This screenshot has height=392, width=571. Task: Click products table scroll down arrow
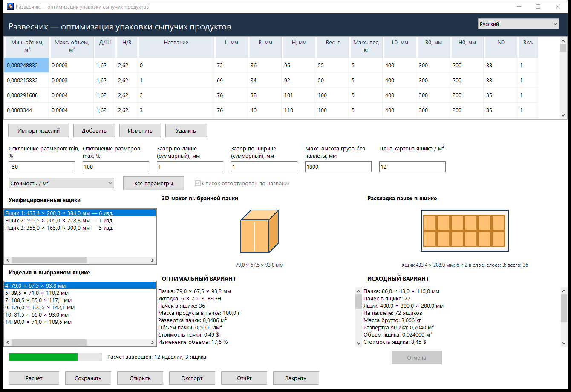tap(563, 115)
